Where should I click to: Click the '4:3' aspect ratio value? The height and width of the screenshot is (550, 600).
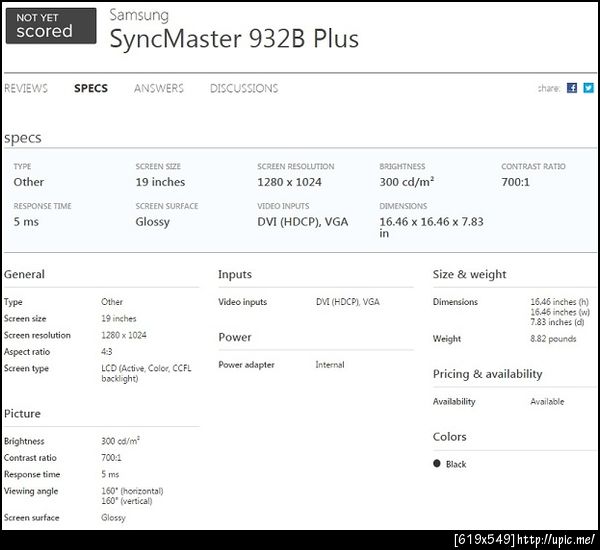pos(107,352)
